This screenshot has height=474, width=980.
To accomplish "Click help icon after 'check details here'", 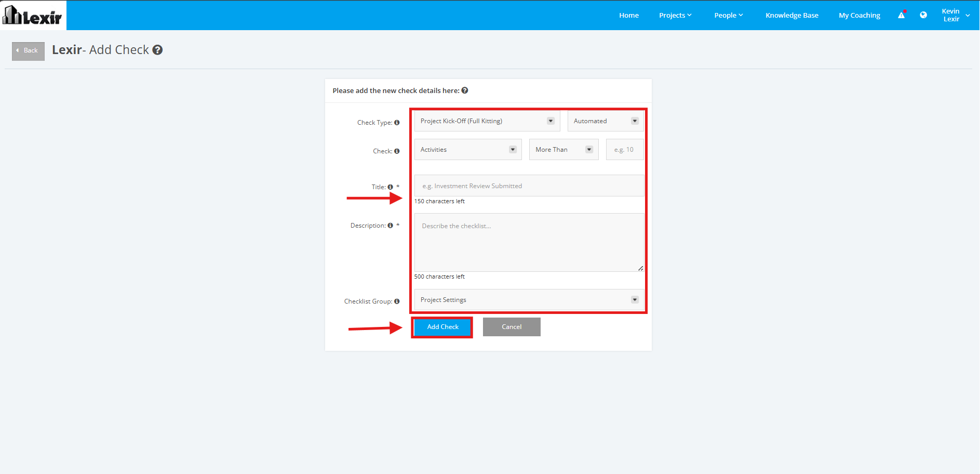I will pyautogui.click(x=465, y=90).
